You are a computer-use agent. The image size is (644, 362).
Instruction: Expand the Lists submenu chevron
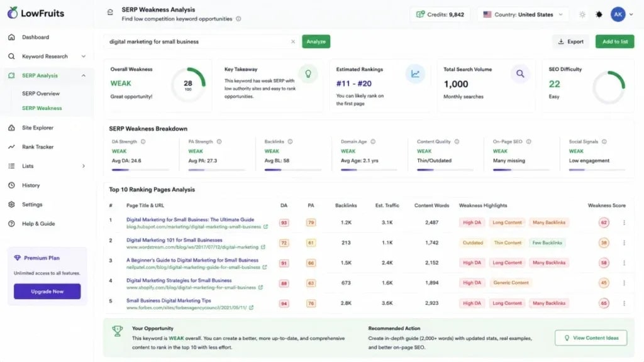(x=84, y=166)
